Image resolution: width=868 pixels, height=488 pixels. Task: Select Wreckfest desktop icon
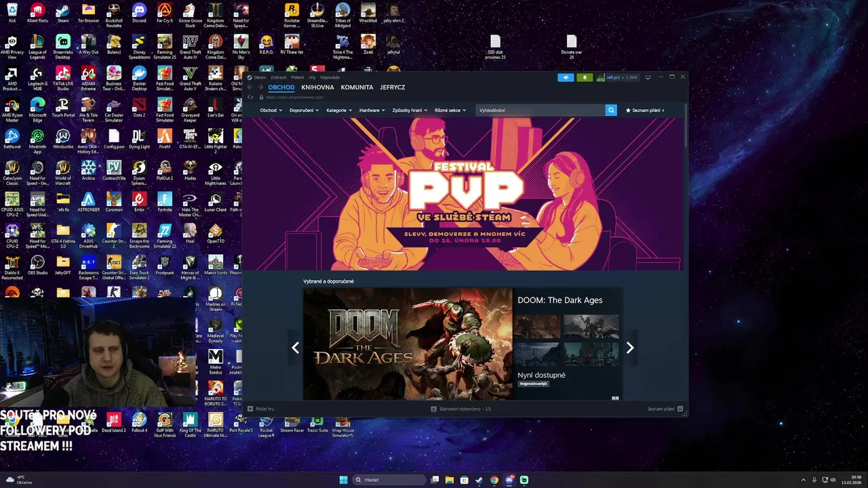(x=368, y=14)
